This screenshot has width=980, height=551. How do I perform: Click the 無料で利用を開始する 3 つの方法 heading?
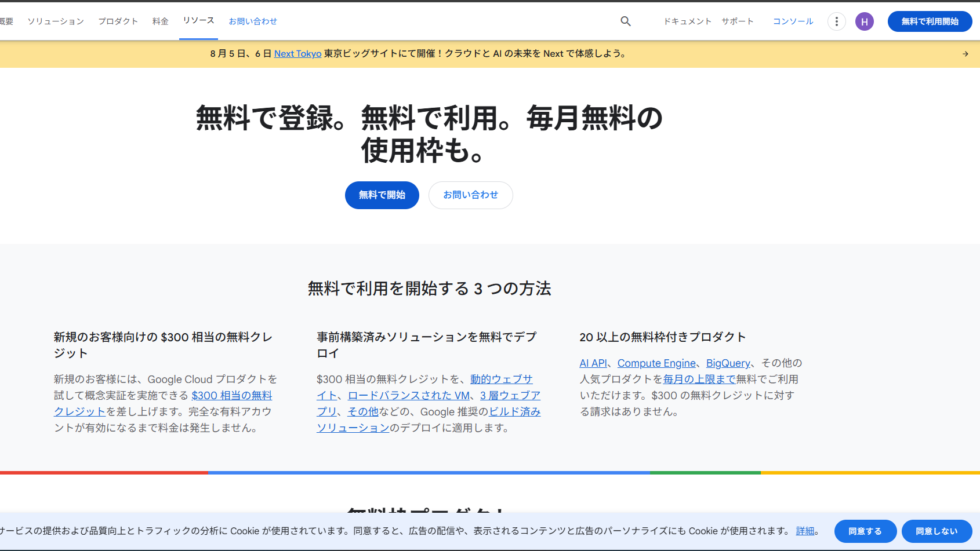pyautogui.click(x=429, y=289)
